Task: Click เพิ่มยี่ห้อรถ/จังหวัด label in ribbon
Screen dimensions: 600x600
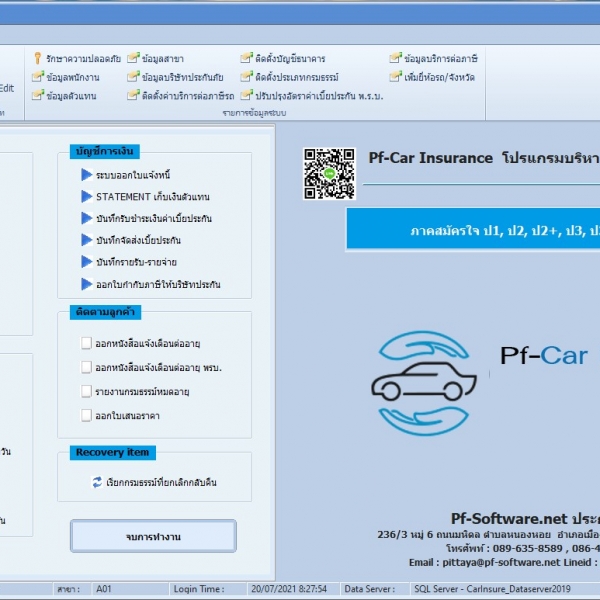Action: (439, 77)
